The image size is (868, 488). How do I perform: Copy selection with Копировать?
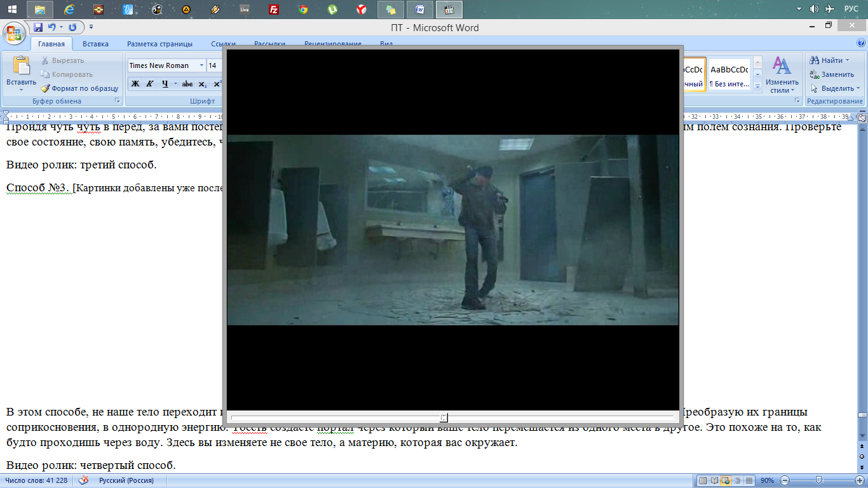[x=67, y=74]
